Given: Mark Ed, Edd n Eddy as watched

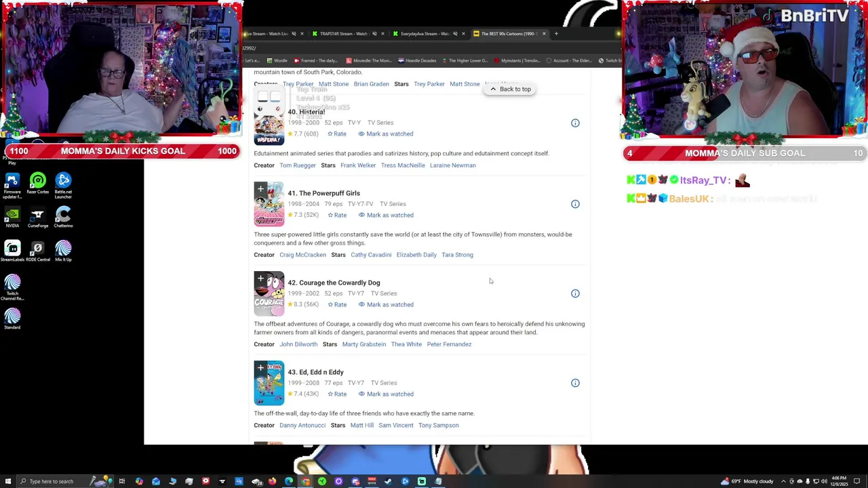Looking at the screenshot, I should 385,394.
